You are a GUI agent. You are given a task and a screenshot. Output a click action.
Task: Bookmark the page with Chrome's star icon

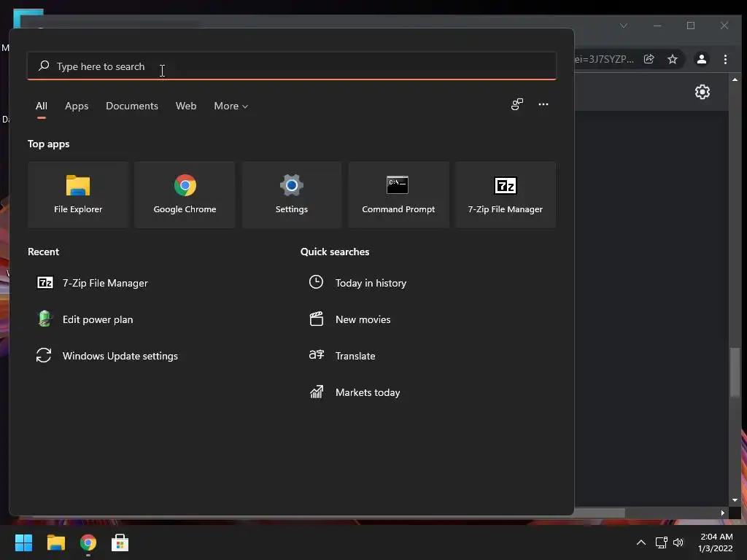[x=672, y=59]
